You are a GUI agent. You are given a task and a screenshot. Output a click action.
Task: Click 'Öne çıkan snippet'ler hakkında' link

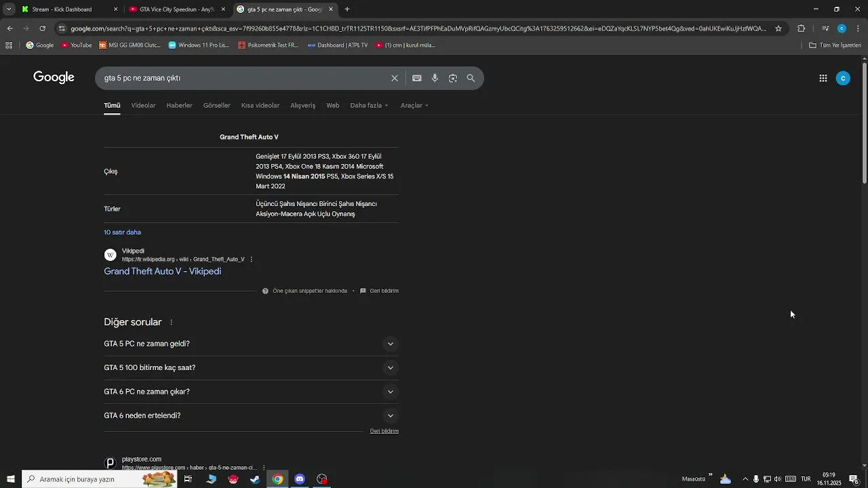click(309, 291)
